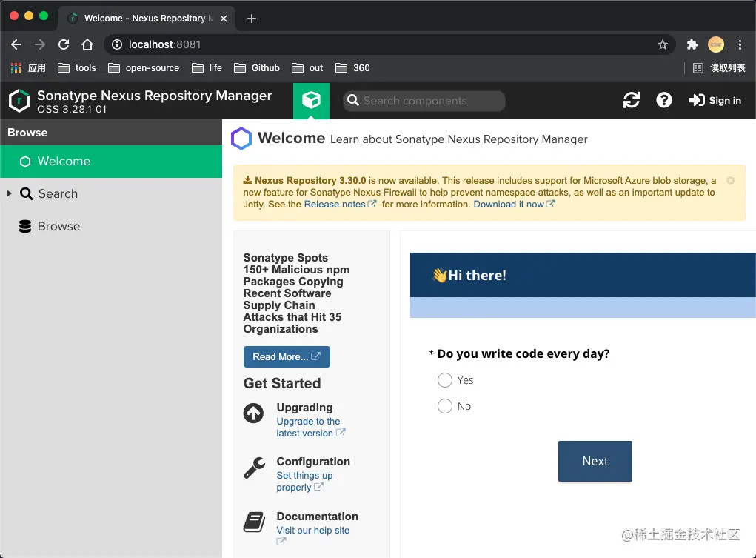Open the Release notes link

coord(340,205)
